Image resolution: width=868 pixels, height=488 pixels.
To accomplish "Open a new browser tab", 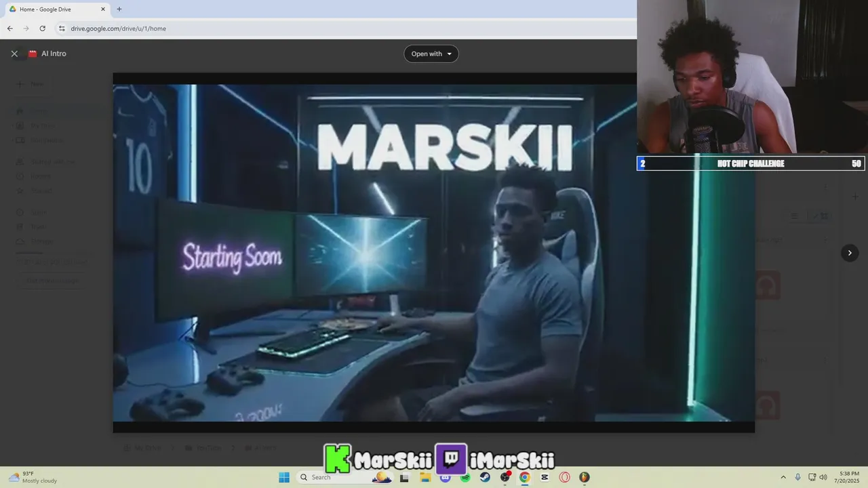I will (x=119, y=9).
